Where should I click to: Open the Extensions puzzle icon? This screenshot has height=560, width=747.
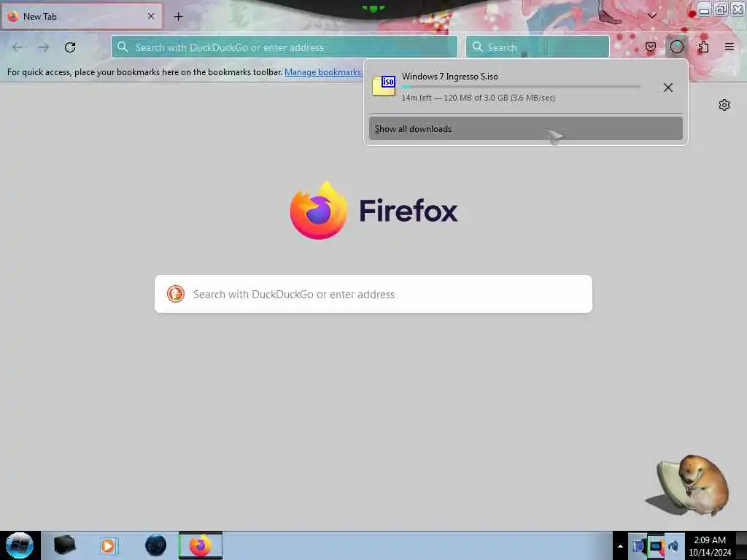click(703, 47)
